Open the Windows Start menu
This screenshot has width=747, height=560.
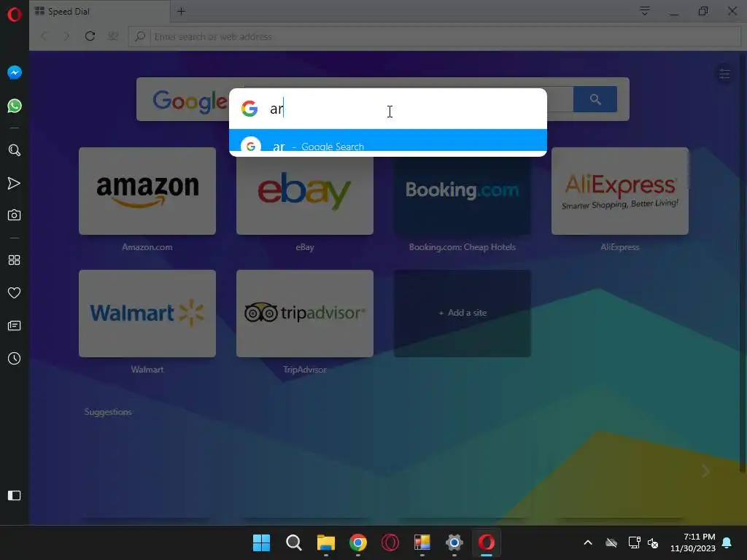tap(262, 542)
